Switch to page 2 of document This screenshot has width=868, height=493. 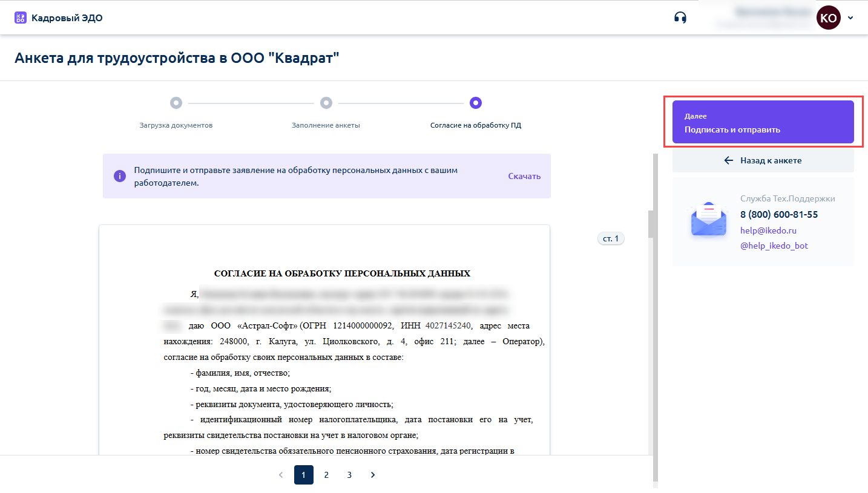pos(326,475)
